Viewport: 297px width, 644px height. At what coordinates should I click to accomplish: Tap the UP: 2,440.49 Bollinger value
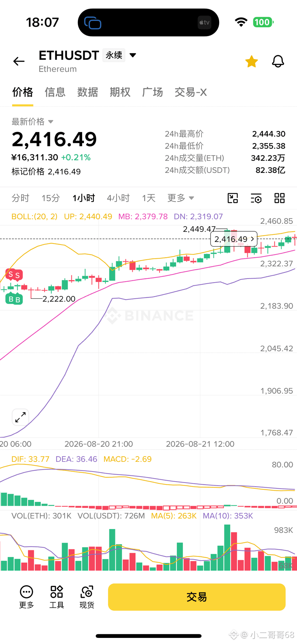point(88,217)
